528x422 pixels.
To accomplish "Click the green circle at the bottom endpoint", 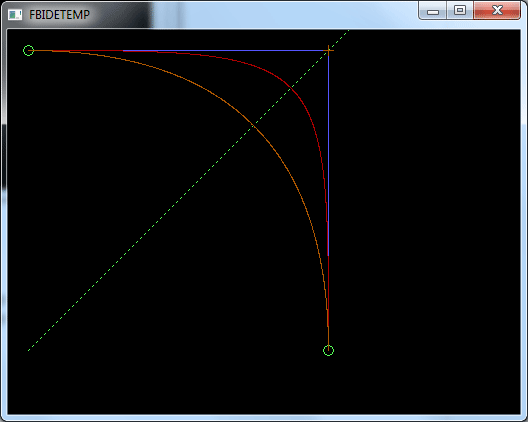I will click(x=328, y=350).
